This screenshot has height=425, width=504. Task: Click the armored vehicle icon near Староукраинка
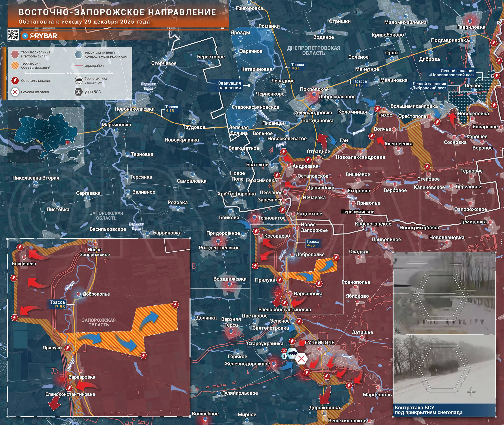click(x=292, y=353)
